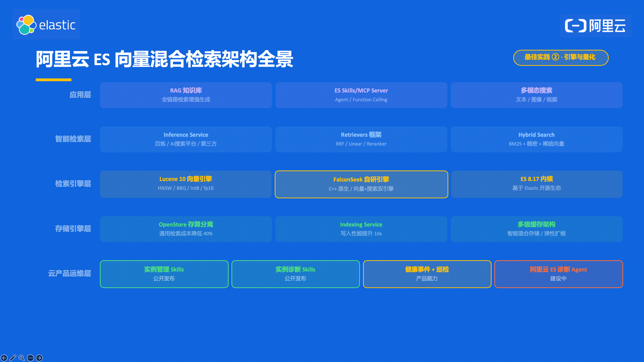
Task: Advance to next slide arrow icon
Action: (39, 358)
